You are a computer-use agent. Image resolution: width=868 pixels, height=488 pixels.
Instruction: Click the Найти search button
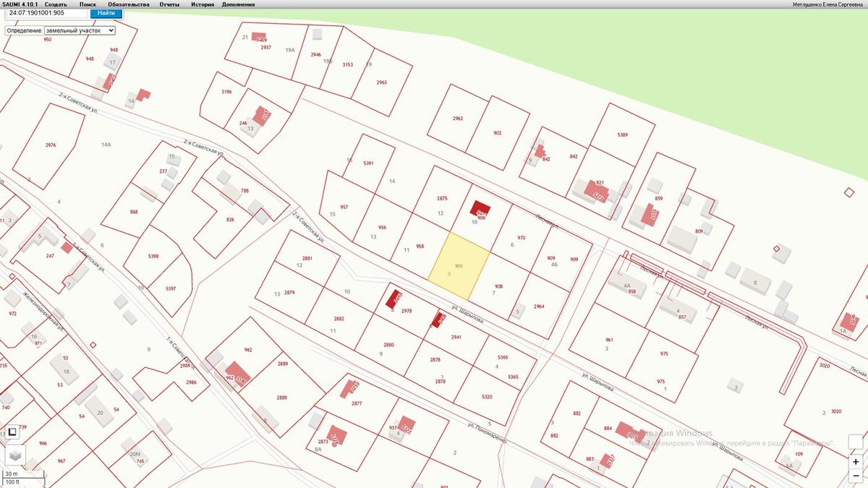(106, 13)
